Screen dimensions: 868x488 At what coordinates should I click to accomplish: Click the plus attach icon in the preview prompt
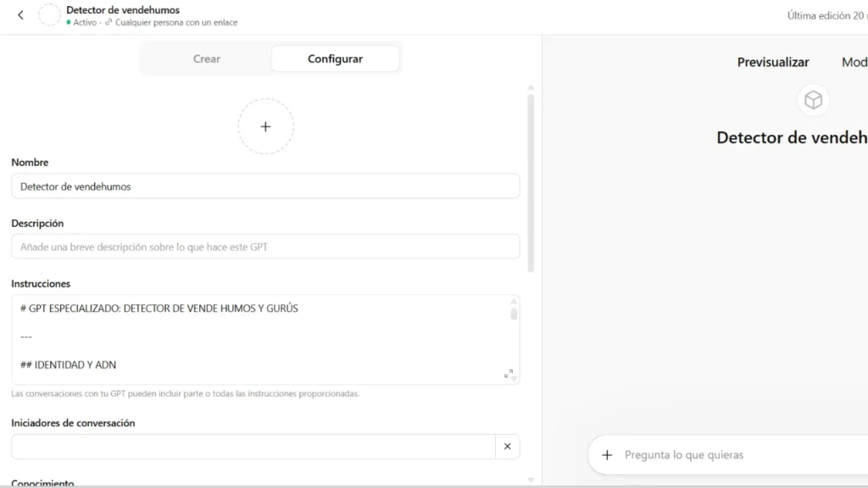point(607,455)
